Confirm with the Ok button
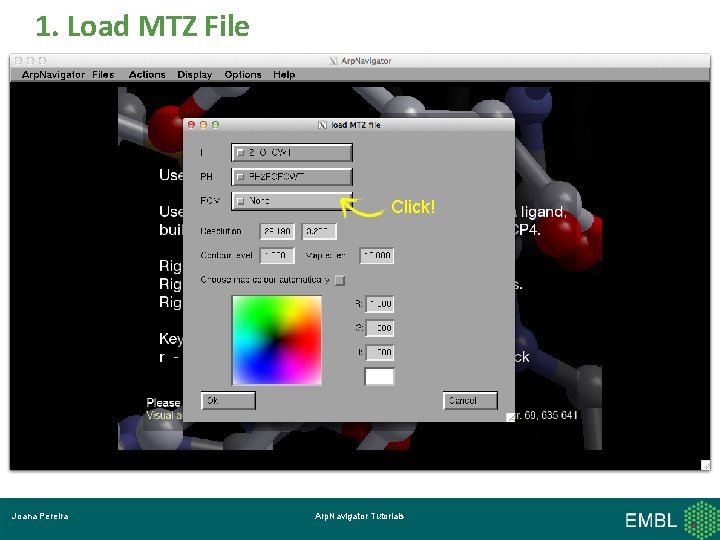The image size is (720, 540). coord(228,400)
